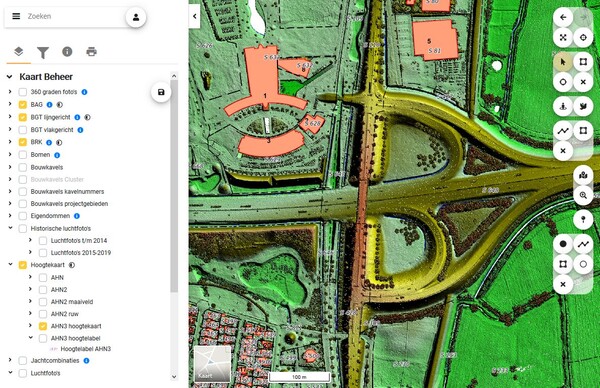The image size is (600, 388).
Task: Click the Hoogtelabel AHN3 legend entry
Action: [86, 349]
